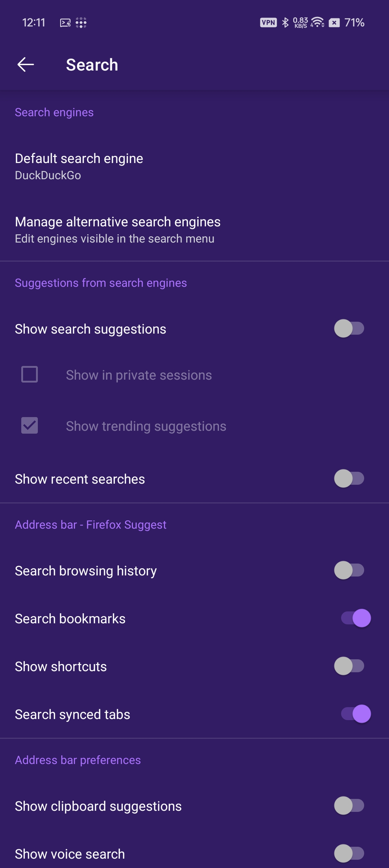Tap the Wi-Fi signal icon

click(x=317, y=23)
